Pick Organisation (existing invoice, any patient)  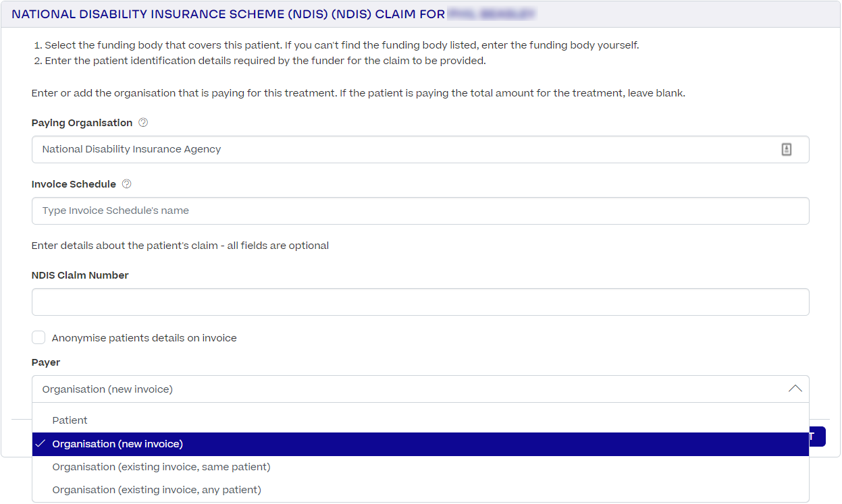420,490
